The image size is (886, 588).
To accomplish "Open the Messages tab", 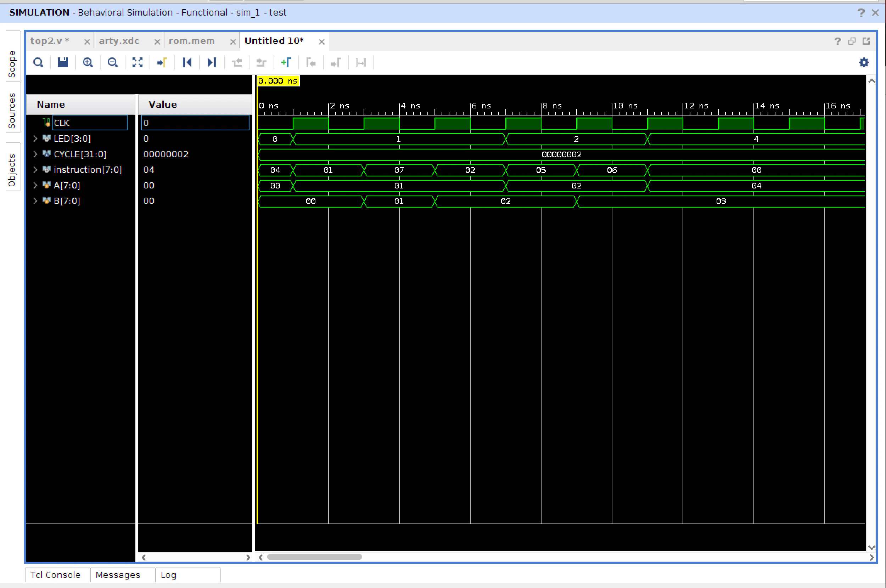I will coord(118,575).
